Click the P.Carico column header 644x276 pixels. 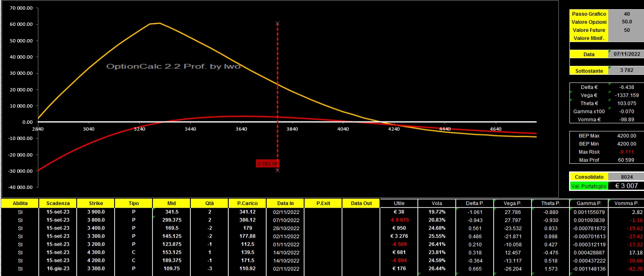[247, 203]
